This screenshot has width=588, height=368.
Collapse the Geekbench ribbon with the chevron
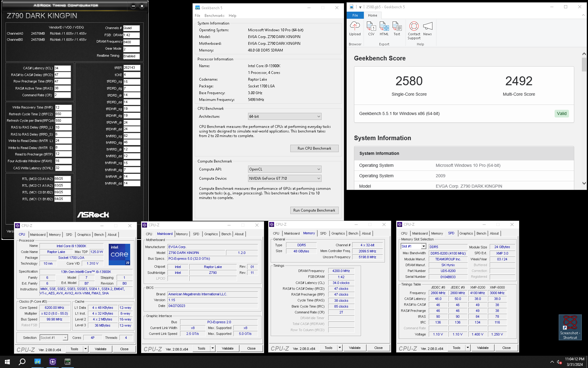point(583,15)
